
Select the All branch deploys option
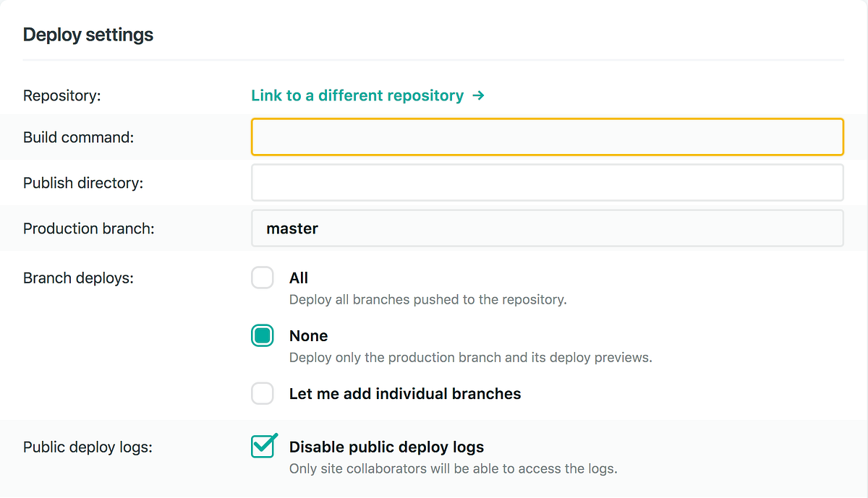263,278
